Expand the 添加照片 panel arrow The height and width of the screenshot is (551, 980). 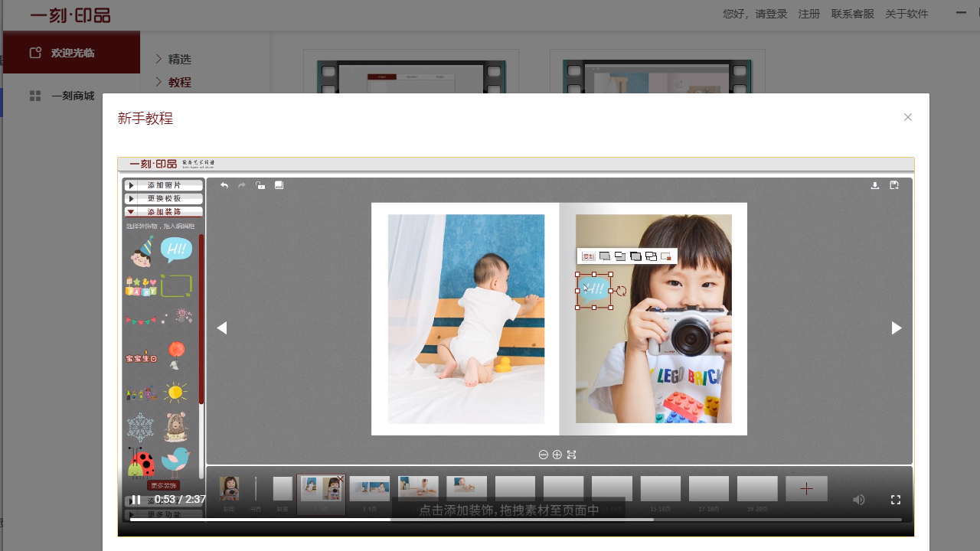[131, 185]
